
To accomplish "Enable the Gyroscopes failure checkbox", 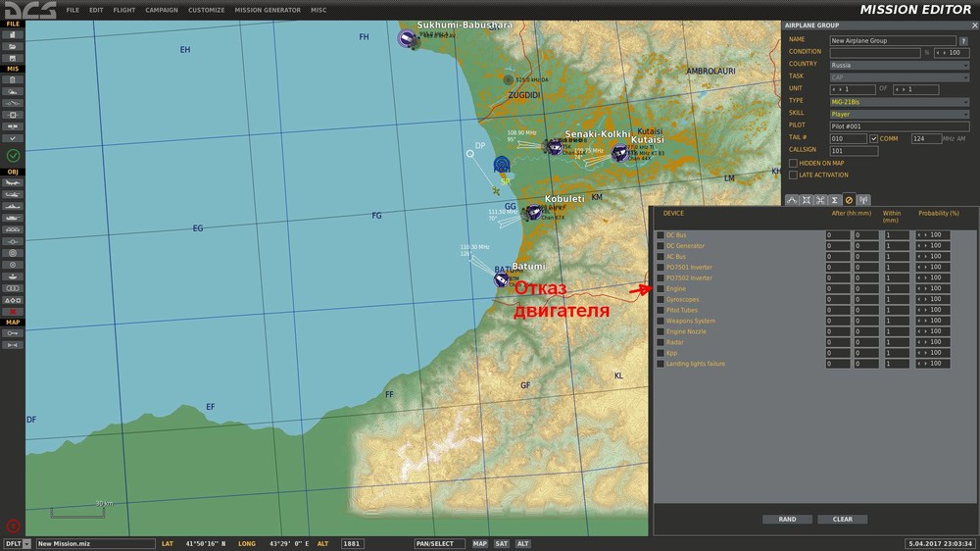I will pos(660,300).
